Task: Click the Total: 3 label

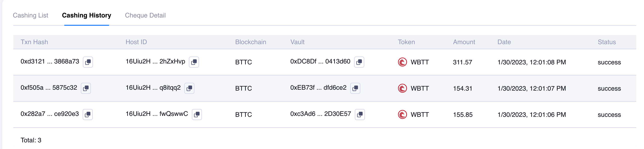Action: (x=31, y=140)
